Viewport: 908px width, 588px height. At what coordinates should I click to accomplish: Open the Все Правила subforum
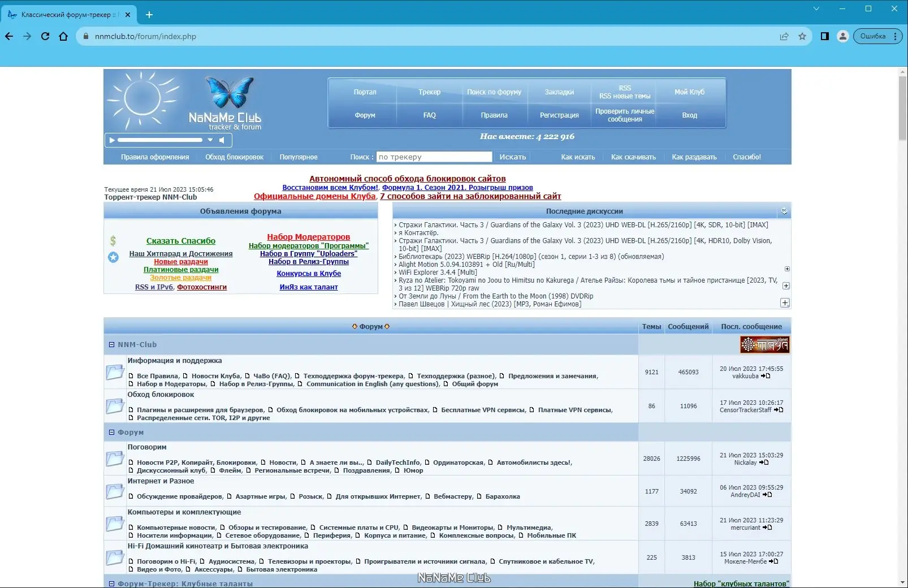coord(158,376)
